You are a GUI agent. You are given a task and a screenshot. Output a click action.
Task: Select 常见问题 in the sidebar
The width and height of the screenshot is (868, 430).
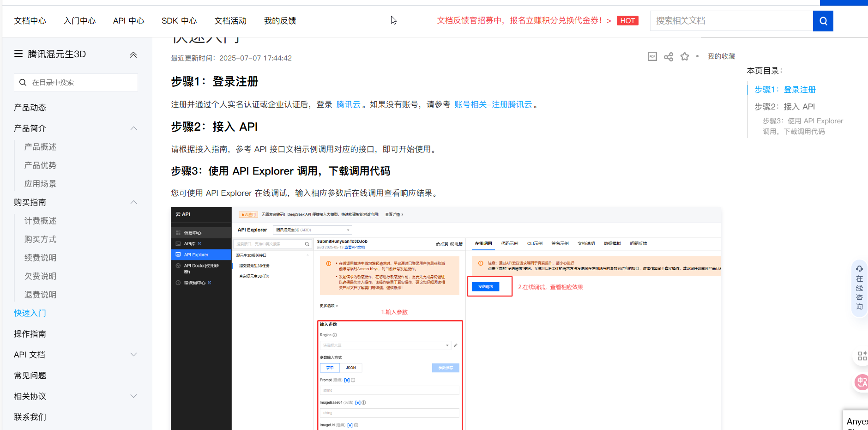click(x=30, y=375)
